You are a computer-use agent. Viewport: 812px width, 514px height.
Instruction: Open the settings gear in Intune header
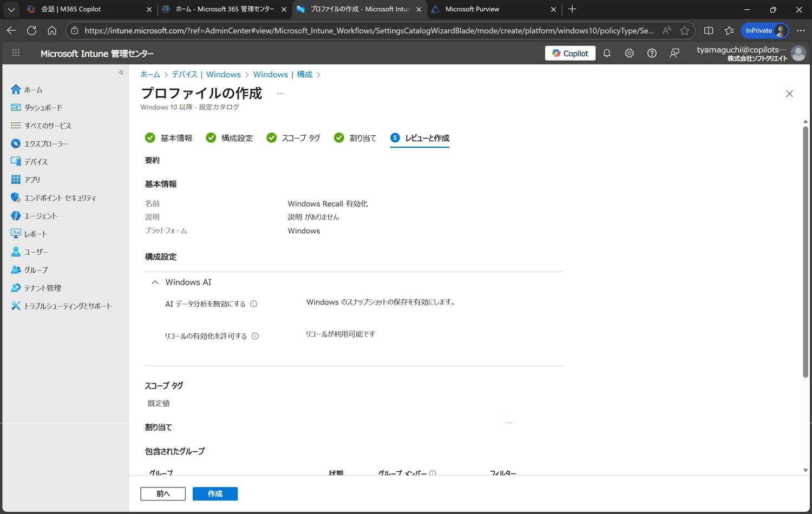[x=629, y=53]
